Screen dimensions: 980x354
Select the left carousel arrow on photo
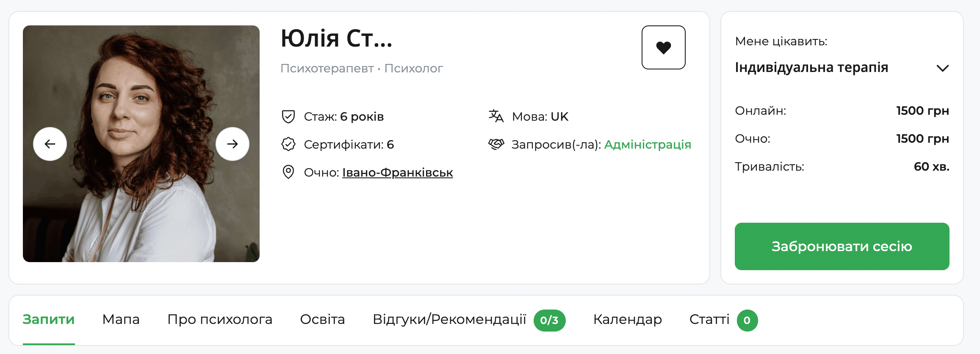click(x=50, y=144)
